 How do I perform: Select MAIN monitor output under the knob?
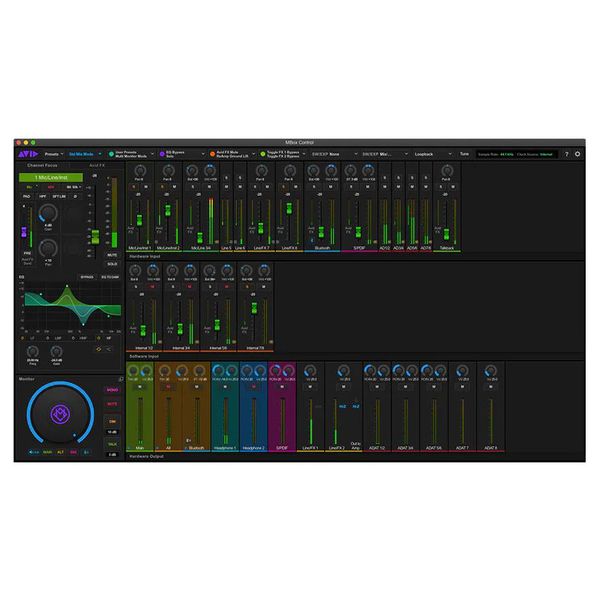47,452
